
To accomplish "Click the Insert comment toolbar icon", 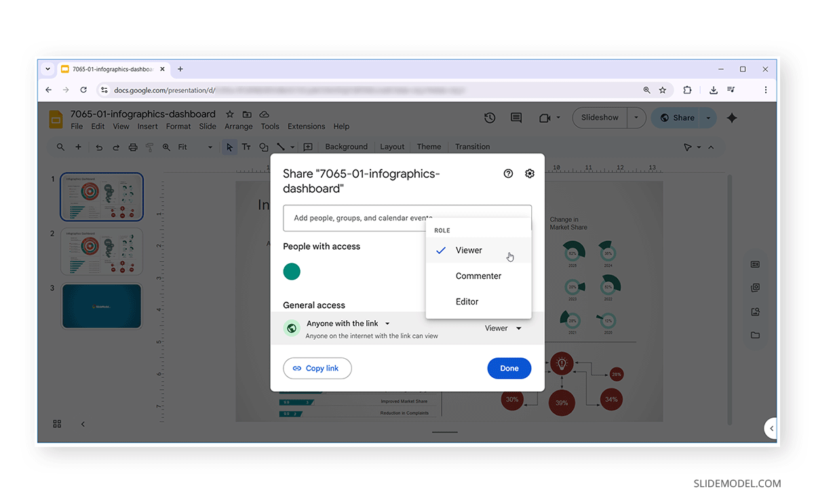I will [308, 147].
